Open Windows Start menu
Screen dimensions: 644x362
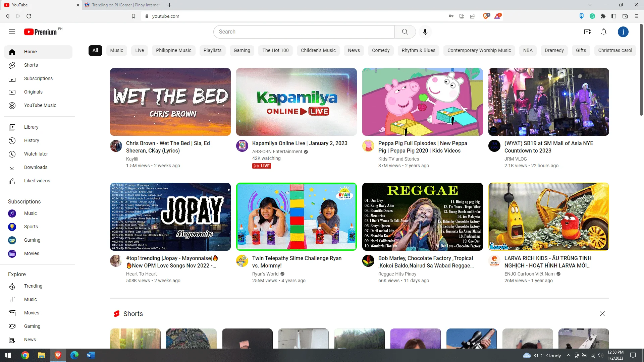[8, 355]
